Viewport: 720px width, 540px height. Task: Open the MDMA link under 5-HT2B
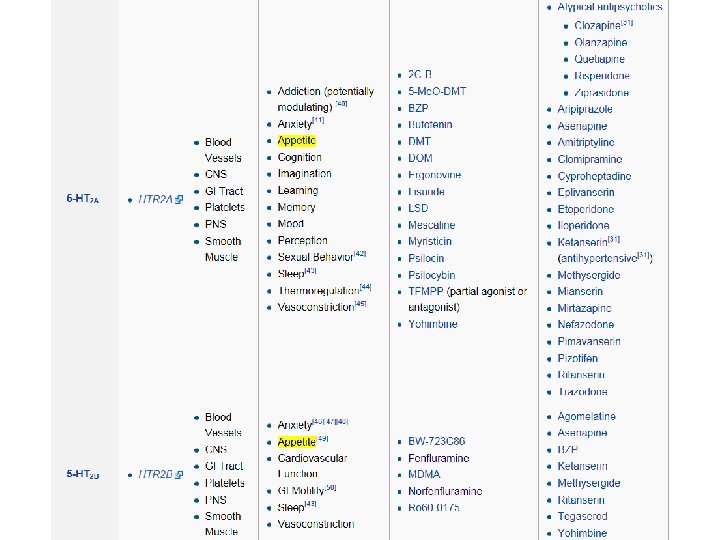point(424,474)
